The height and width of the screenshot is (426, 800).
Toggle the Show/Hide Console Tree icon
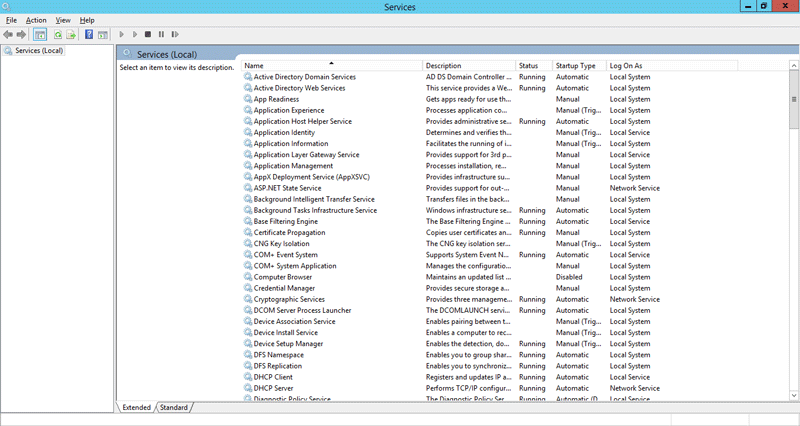[x=40, y=35]
